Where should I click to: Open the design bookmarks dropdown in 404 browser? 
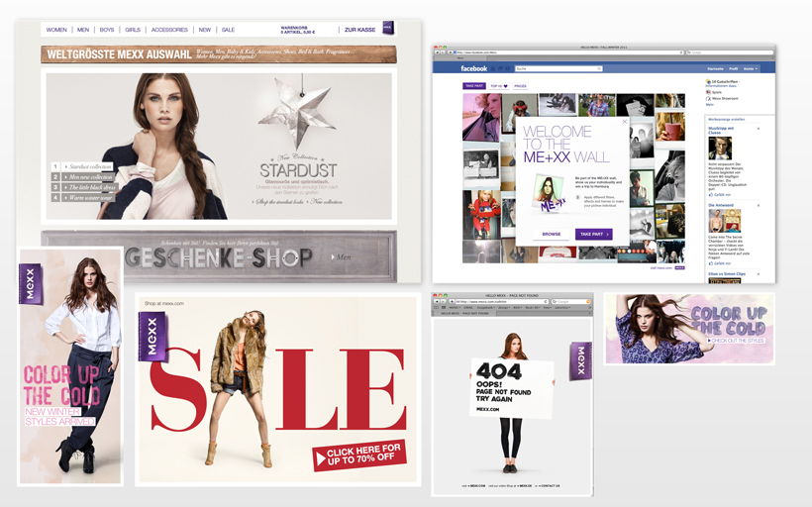click(503, 307)
